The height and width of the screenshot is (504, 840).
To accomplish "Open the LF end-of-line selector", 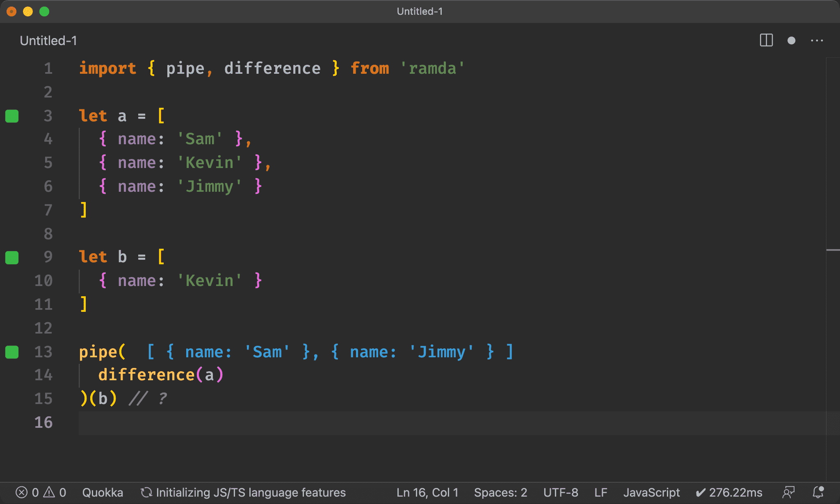I will (x=600, y=492).
